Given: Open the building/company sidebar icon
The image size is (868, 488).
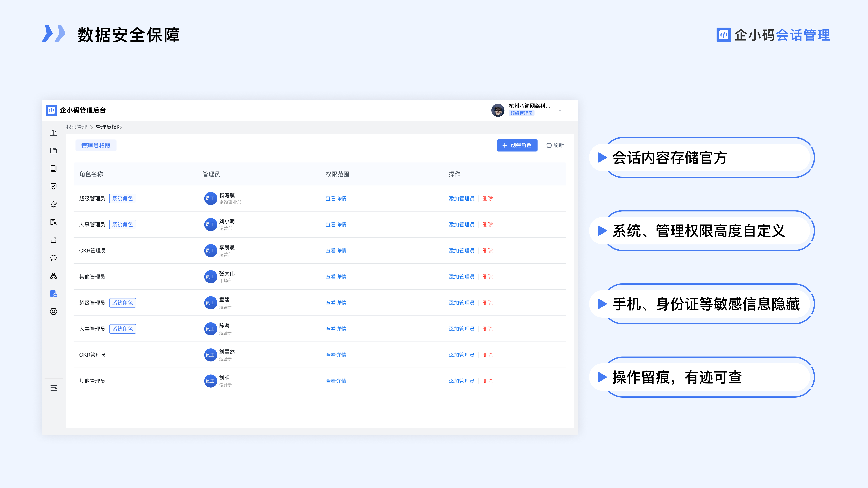Looking at the screenshot, I should pyautogui.click(x=54, y=133).
